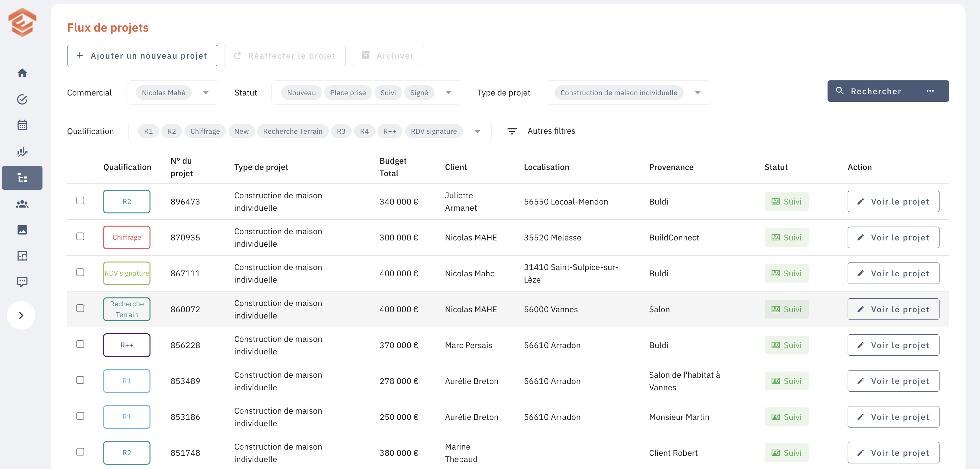Click the Recherche Terrain chip in Qualification filter
The width and height of the screenshot is (980, 469).
(292, 131)
